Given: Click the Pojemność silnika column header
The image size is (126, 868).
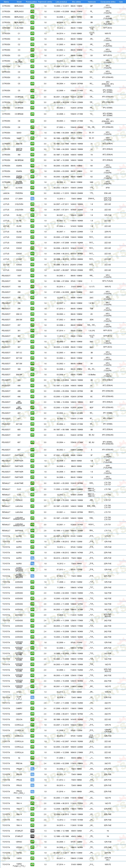Looking at the screenshot, I should pos(45,2).
